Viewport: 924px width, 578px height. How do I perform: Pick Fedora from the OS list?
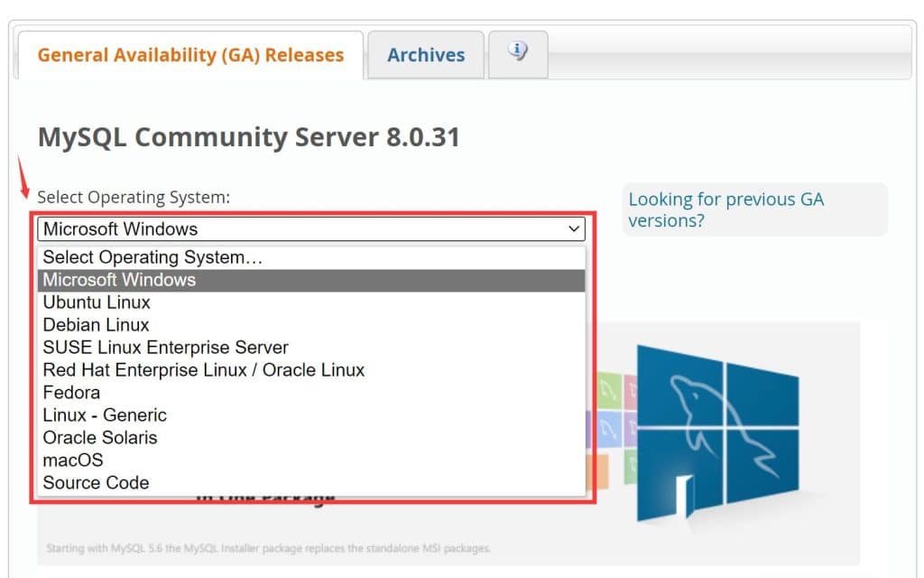(x=71, y=393)
